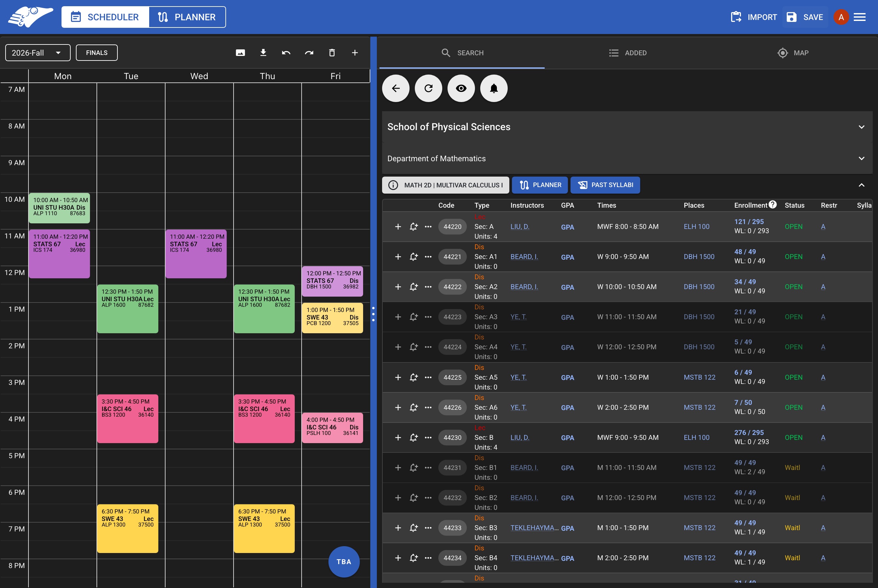This screenshot has height=588, width=878.
Task: Click the Anteater logo at top left
Action: click(30, 17)
